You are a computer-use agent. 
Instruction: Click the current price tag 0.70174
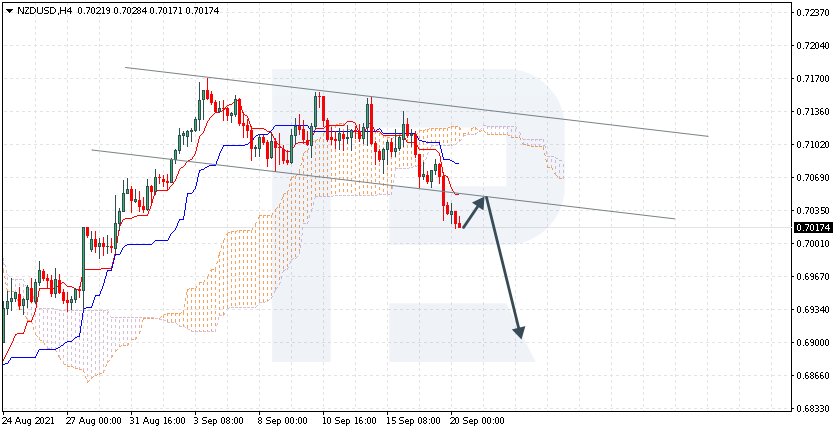click(811, 228)
